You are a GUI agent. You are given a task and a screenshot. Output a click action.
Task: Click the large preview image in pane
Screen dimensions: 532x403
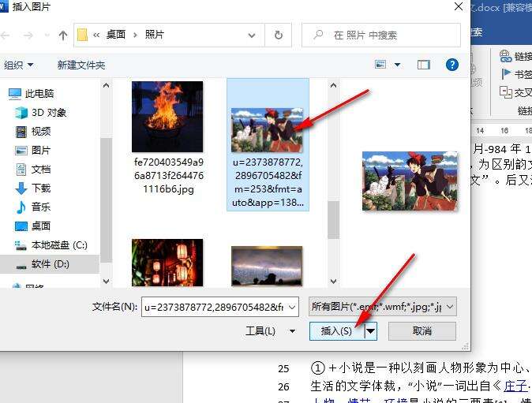pyautogui.click(x=410, y=181)
